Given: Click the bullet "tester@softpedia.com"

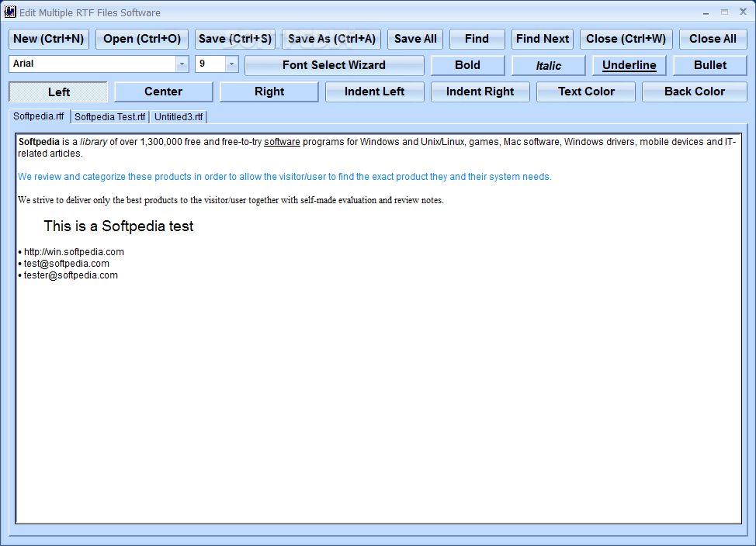Looking at the screenshot, I should (x=71, y=275).
